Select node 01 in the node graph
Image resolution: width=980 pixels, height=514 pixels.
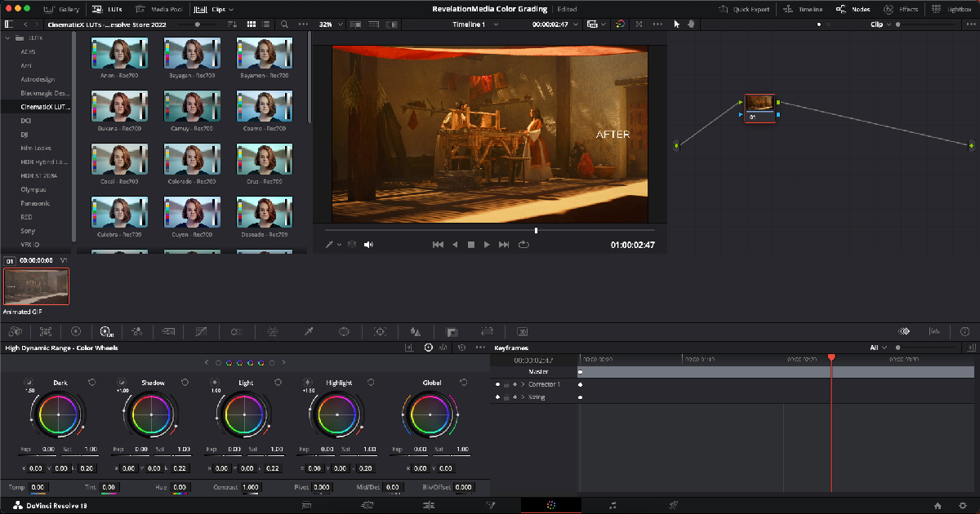click(760, 108)
